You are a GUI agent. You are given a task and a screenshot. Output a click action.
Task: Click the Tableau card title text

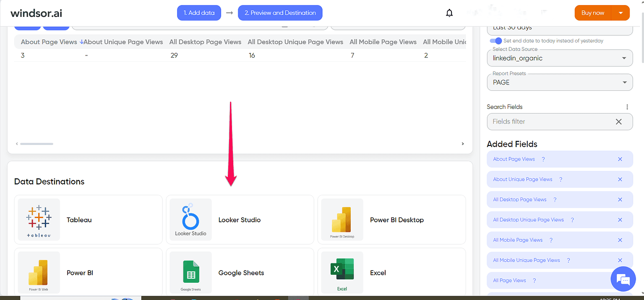(x=79, y=220)
